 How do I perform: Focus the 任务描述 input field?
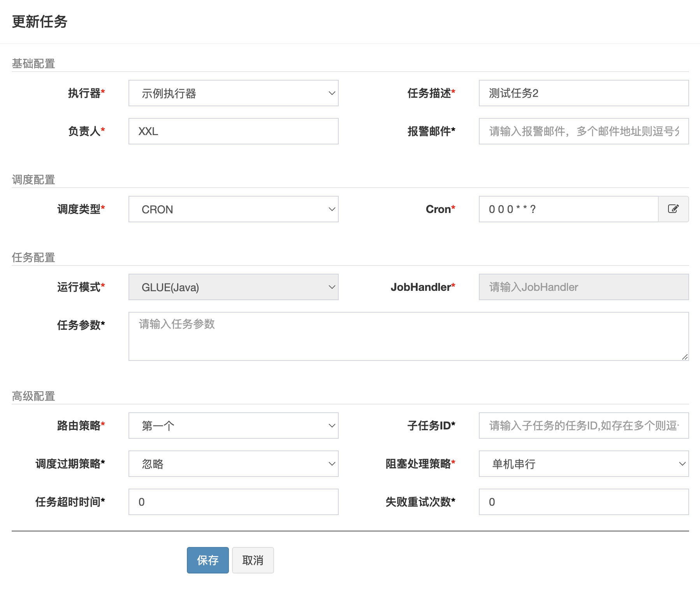point(583,93)
